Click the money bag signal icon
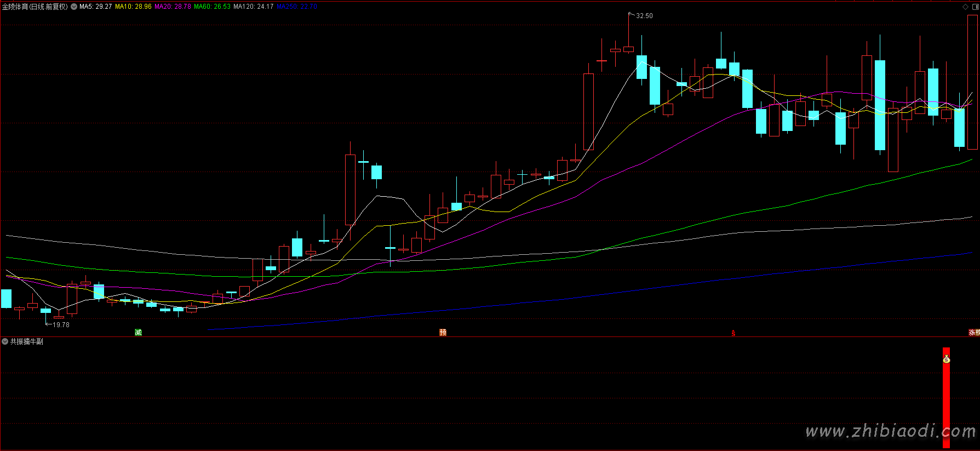 [946, 359]
